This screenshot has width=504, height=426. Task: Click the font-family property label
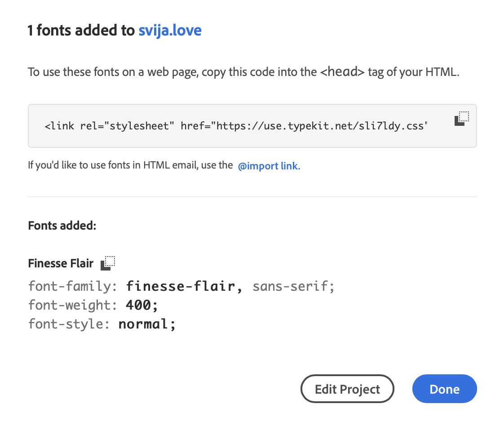pyautogui.click(x=73, y=286)
